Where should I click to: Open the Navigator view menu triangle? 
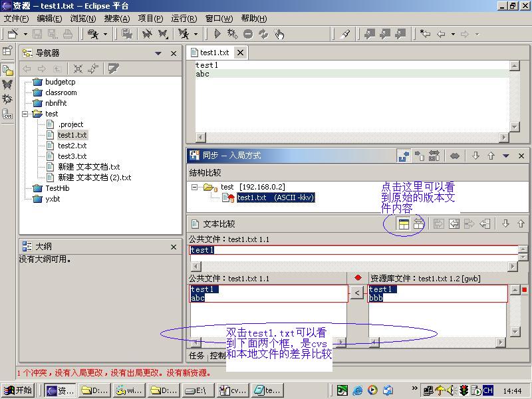pos(158,53)
